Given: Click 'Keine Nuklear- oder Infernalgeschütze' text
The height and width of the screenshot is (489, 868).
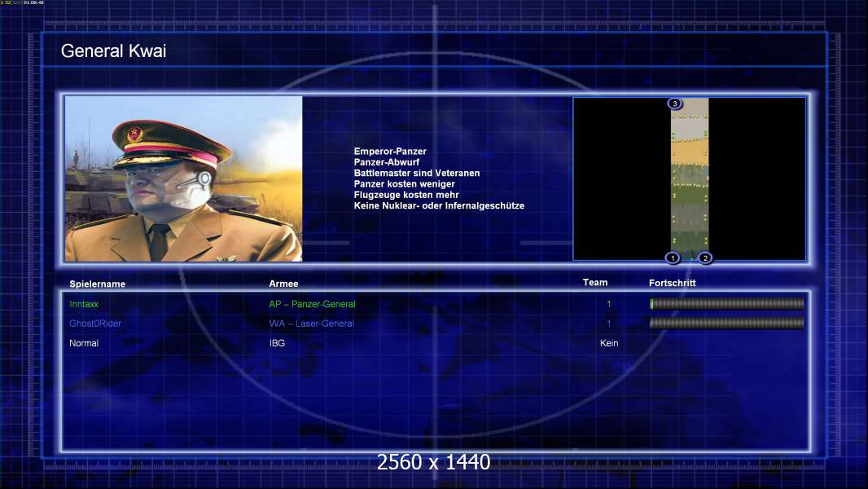Looking at the screenshot, I should tap(439, 205).
